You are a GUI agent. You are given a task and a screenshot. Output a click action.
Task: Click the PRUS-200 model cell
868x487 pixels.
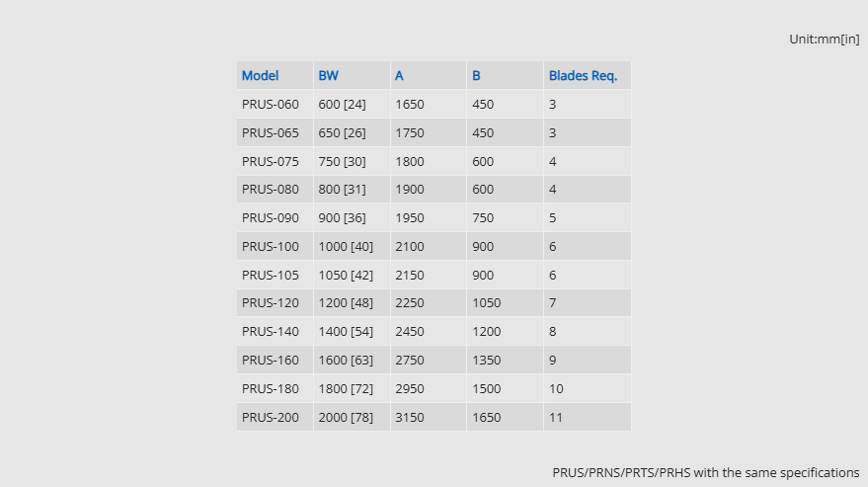270,417
